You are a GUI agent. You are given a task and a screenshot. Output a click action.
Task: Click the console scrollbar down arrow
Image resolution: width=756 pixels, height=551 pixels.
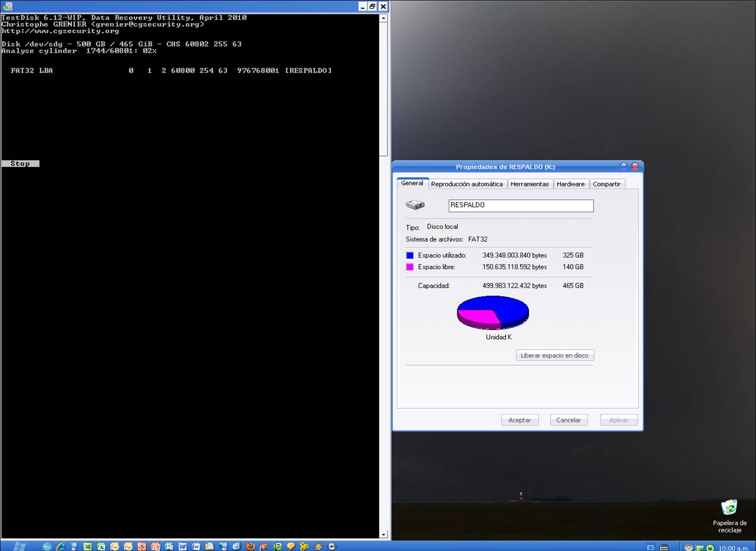(x=384, y=534)
